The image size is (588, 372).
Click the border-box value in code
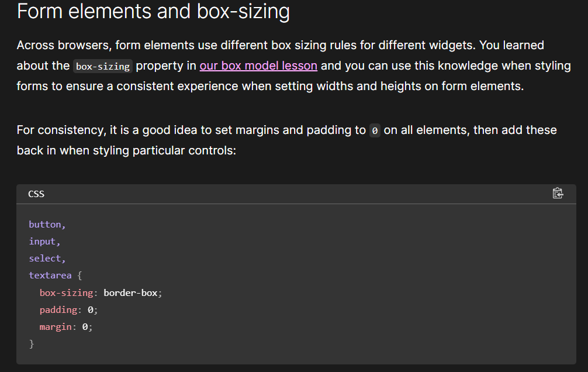[x=130, y=293]
